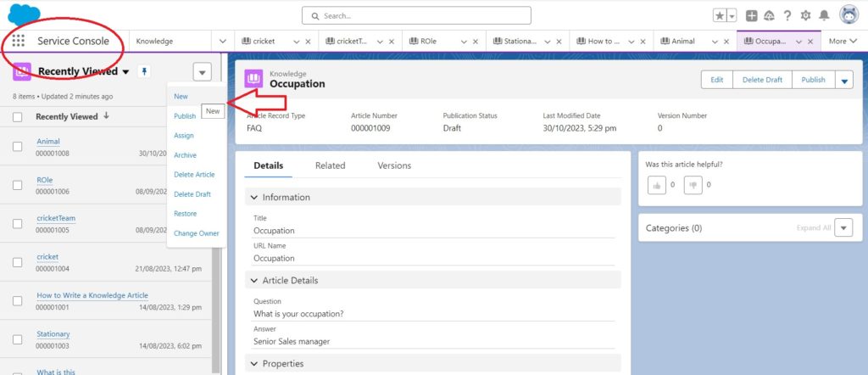Viewport: 868px width, 375px height.
Task: Open the Animal tab chevron menu
Action: 714,42
